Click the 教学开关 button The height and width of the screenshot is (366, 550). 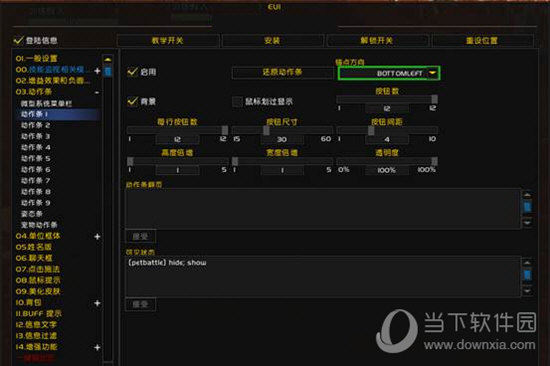(168, 40)
